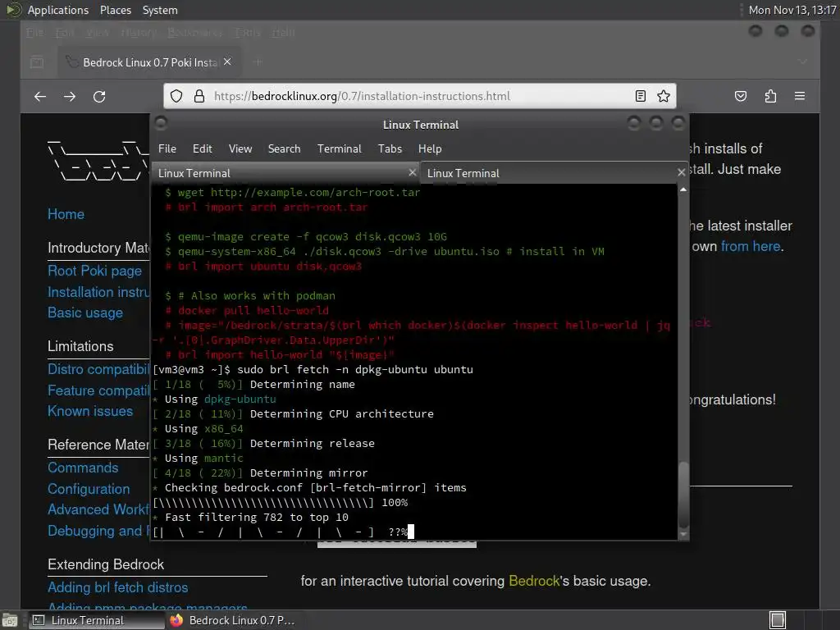840x630 pixels.
Task: Open the clock showing Mon Nov 13, 13:17
Action: [792, 10]
